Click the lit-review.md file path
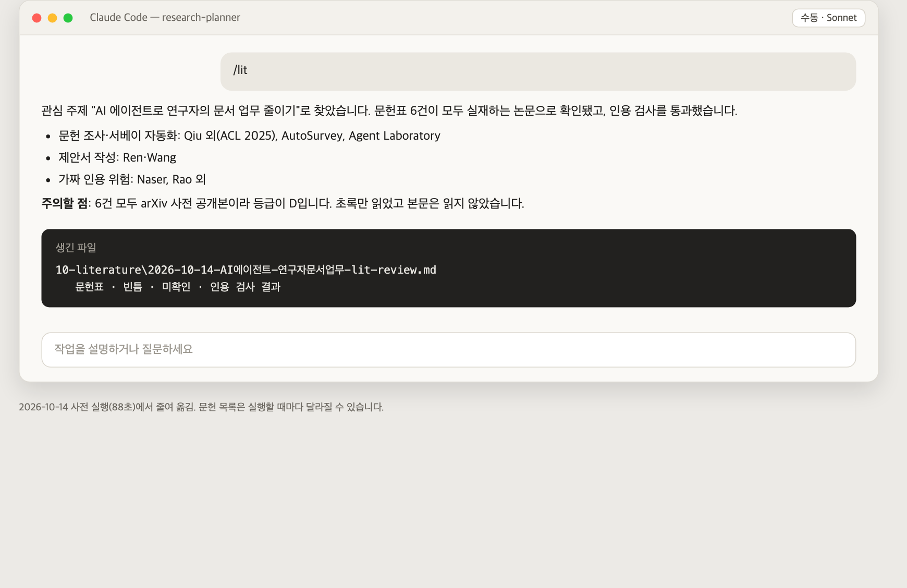The height and width of the screenshot is (588, 907). click(246, 270)
